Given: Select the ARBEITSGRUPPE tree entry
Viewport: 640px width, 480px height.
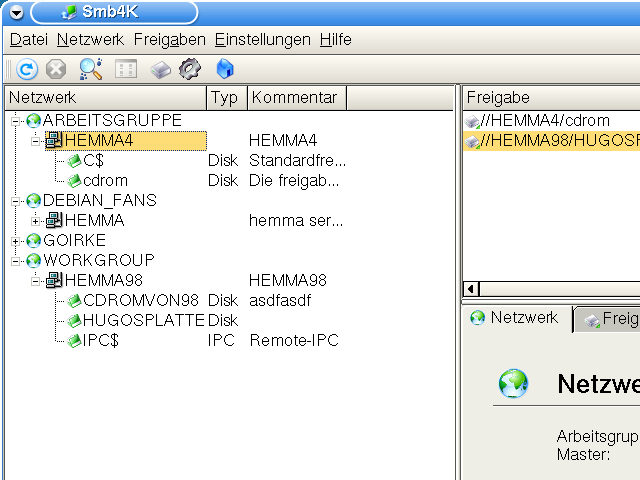Looking at the screenshot, I should point(112,120).
